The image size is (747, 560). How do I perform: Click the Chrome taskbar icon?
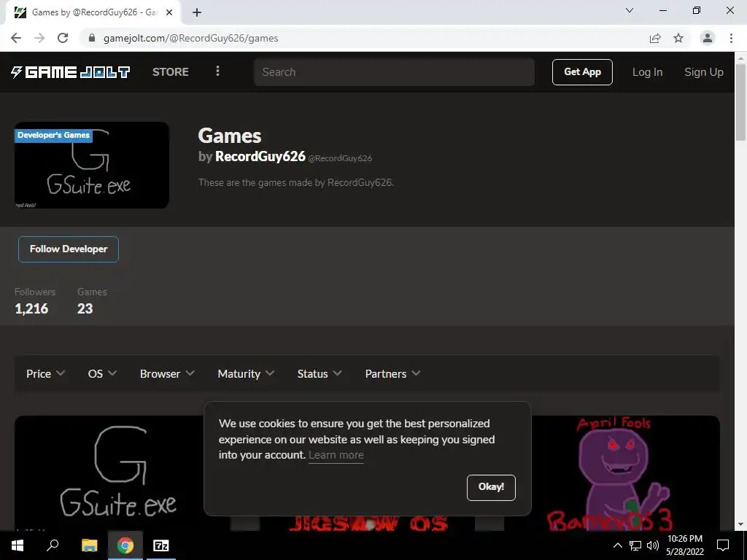125,545
